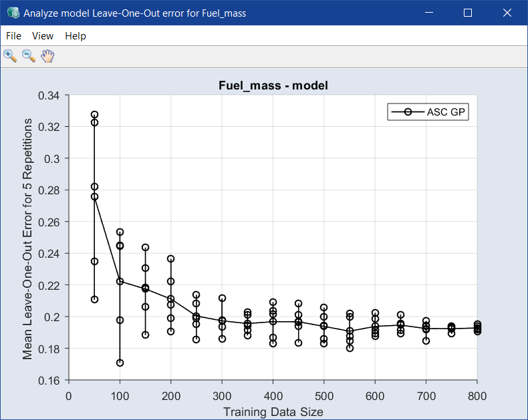Click the y-axis tick label 0.16
This screenshot has height=420, width=528.
pos(49,381)
